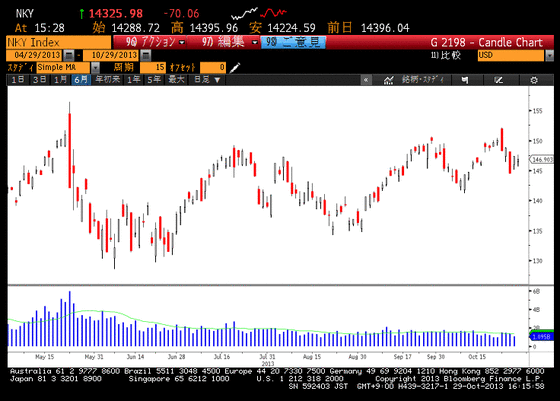Click the NKY Index security field
The width and height of the screenshot is (560, 401).
pos(59,42)
